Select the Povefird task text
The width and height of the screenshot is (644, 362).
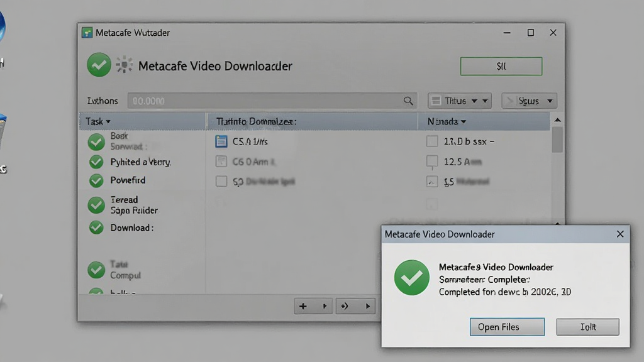pyautogui.click(x=128, y=180)
